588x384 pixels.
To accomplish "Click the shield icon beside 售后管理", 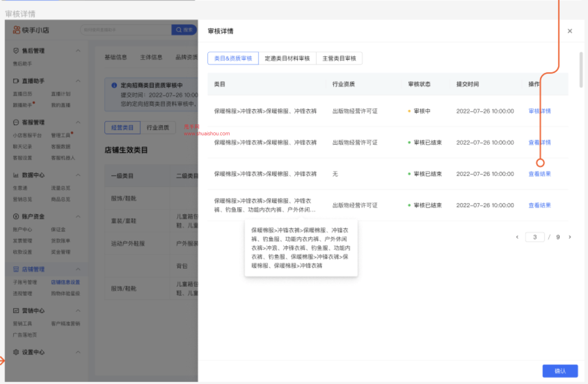I will [16, 51].
